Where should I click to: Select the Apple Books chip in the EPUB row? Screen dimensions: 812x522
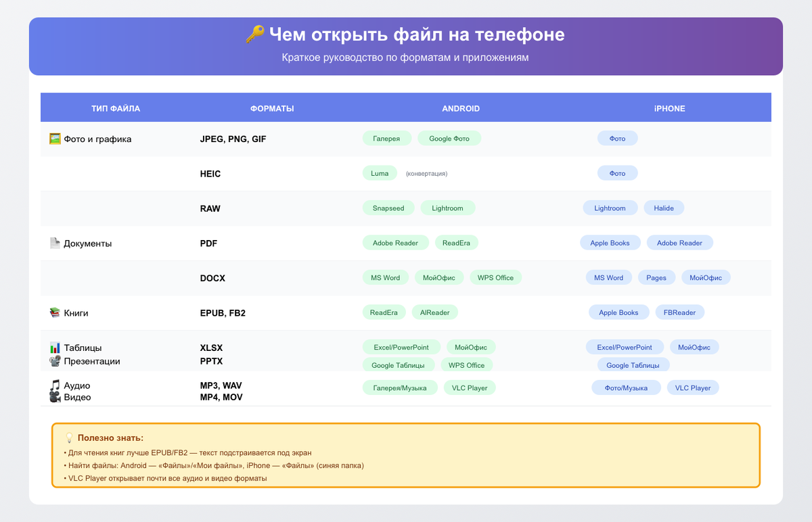618,312
